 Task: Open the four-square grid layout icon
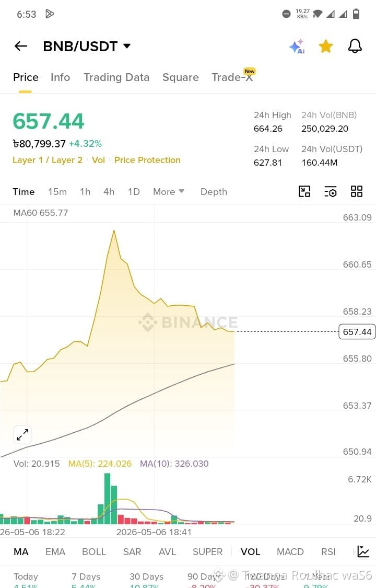coord(357,192)
